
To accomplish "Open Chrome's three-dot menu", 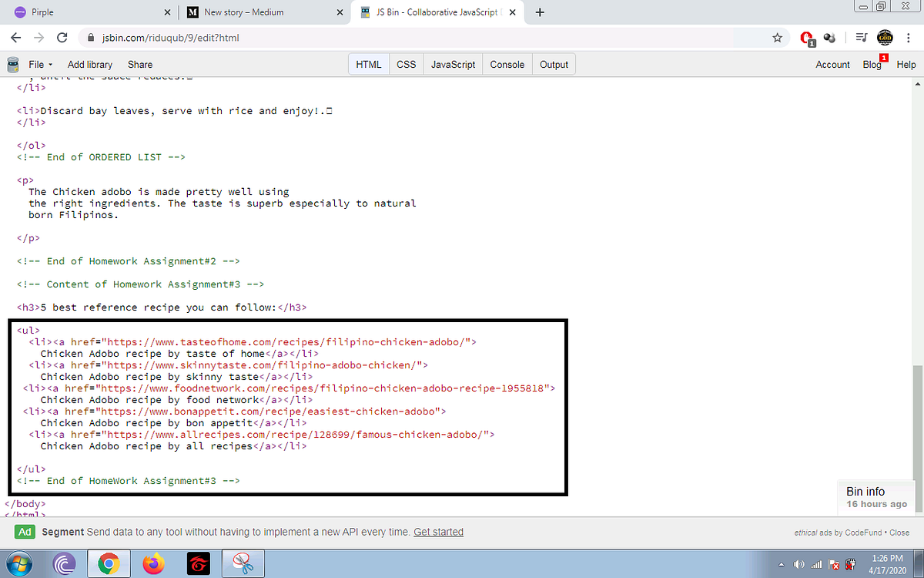I will [x=909, y=37].
